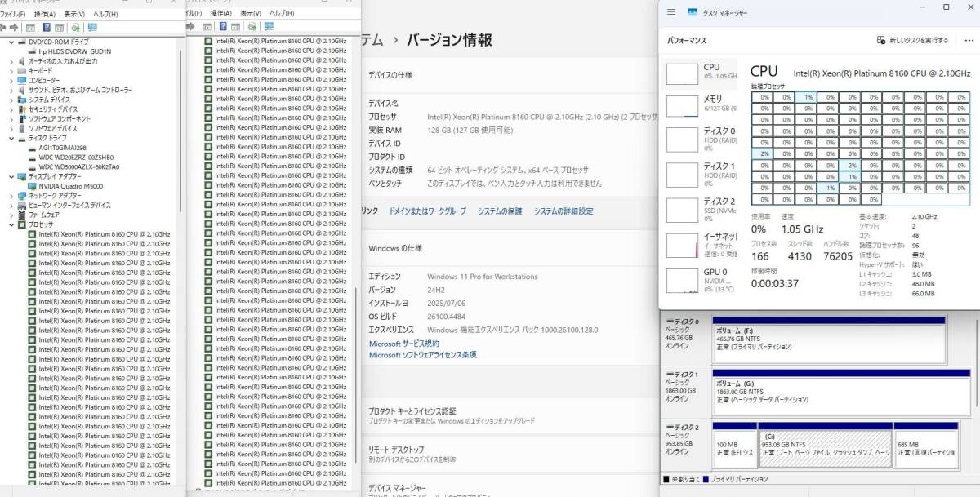Click プロセッサ category icon
The height and width of the screenshot is (497, 980).
[22, 224]
